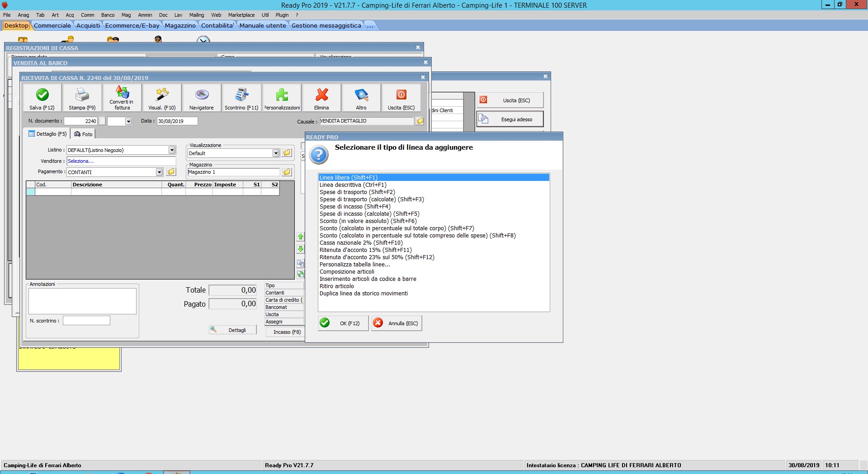868x474 pixels.
Task: Click Carta di credito payment type row
Action: pyautogui.click(x=284, y=300)
